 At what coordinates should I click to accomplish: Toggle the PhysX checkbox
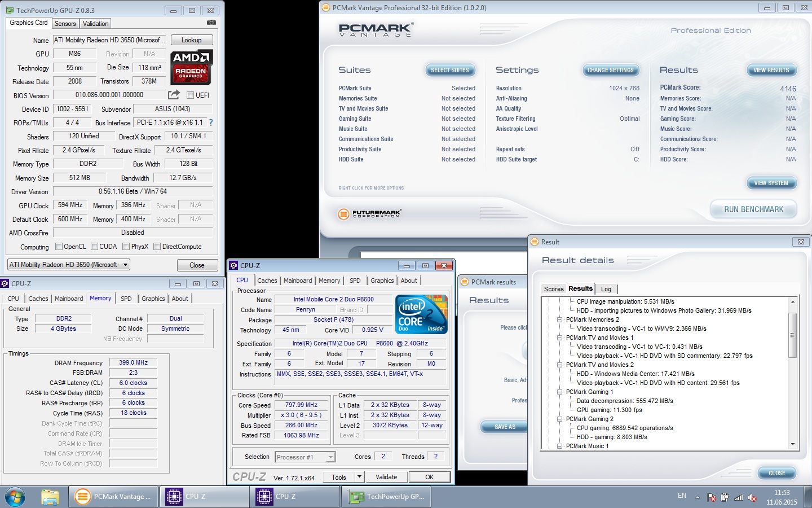(126, 247)
